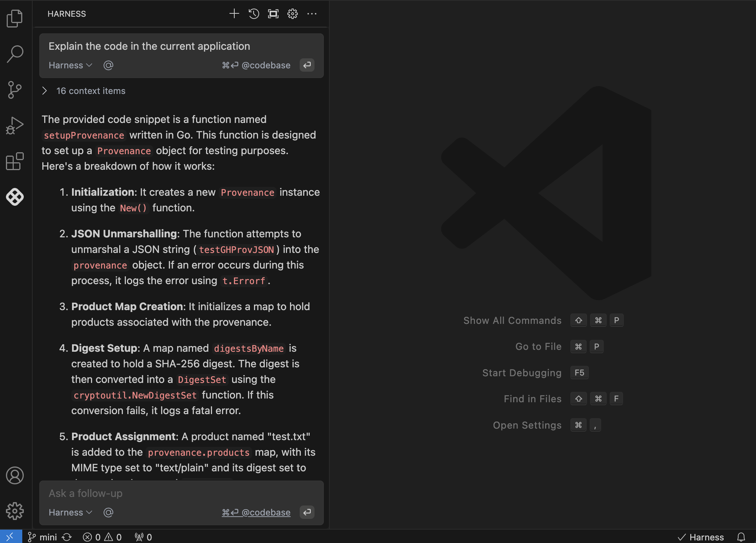Open the Harness chat history
756x543 pixels.
coord(254,14)
